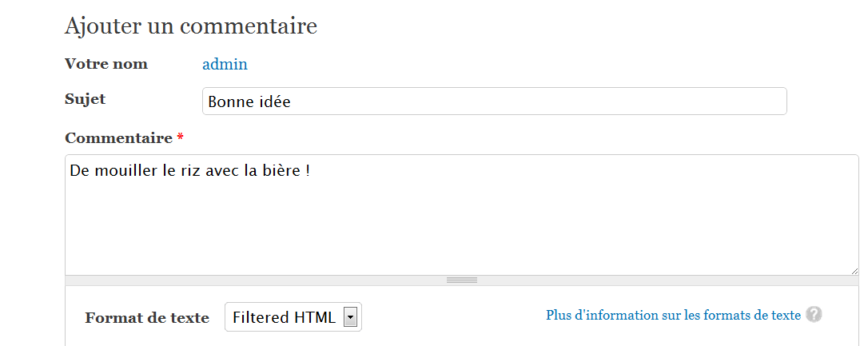
Task: Click the "Bonne idée" text in subject field
Action: pos(249,102)
